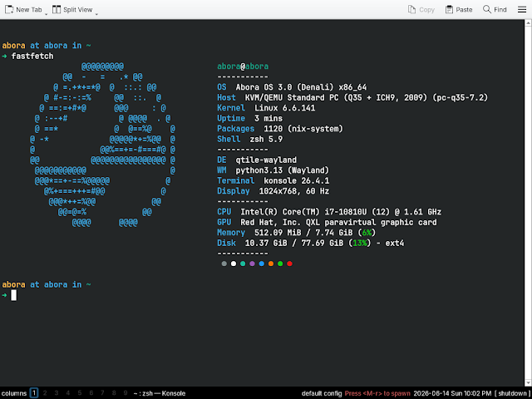
Task: Switch to workspace 4 in the bar
Action: (68, 393)
